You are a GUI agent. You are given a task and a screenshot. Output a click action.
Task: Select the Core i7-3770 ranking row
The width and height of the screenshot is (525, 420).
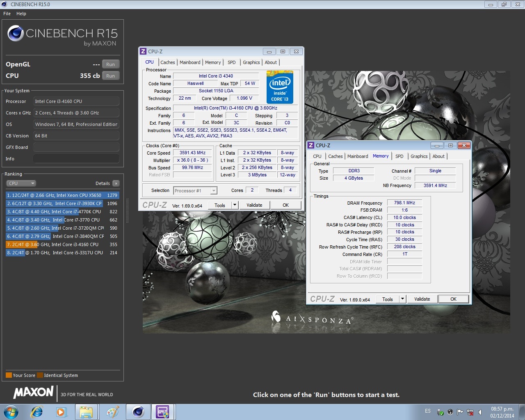62,220
